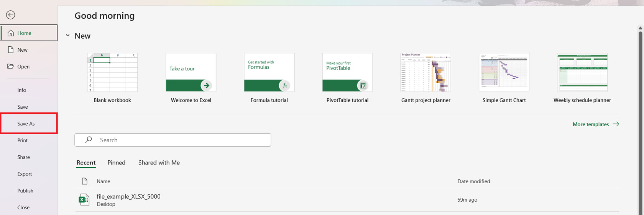Click the green arrow on Take a tour
Screen dimensions: 644x215
(206, 85)
